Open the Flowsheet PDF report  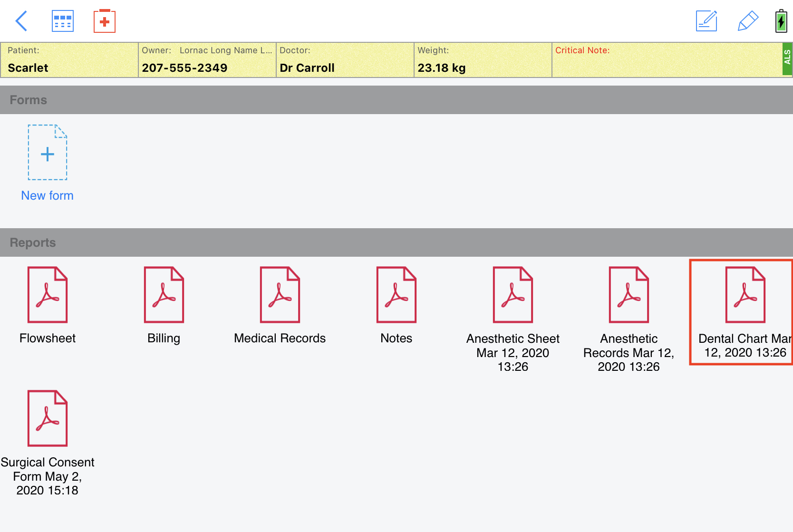click(48, 295)
